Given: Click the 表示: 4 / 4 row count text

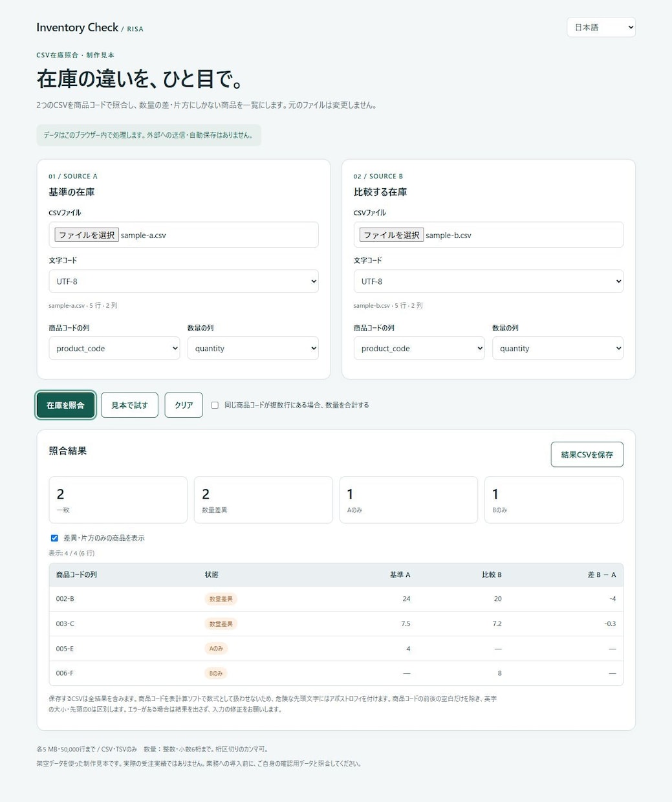Looking at the screenshot, I should [x=72, y=553].
